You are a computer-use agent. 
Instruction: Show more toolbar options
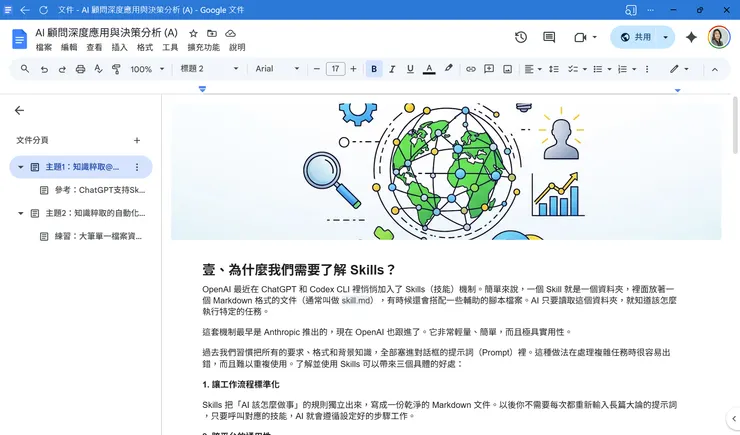pyautogui.click(x=647, y=69)
